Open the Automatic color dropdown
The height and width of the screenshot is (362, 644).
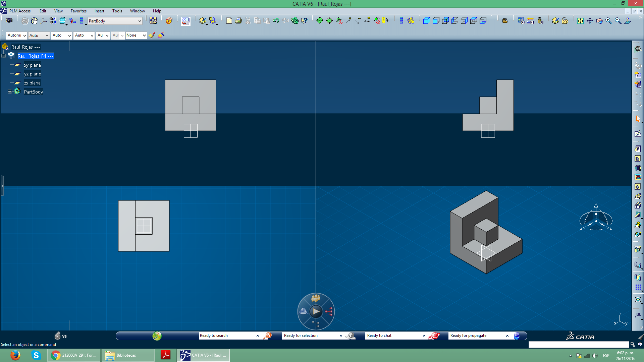[16, 35]
